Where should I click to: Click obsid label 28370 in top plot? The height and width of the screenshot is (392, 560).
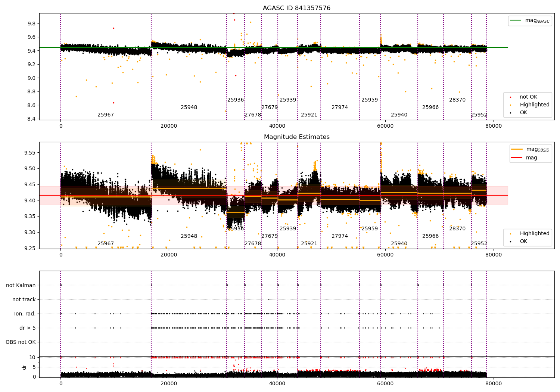(x=457, y=100)
